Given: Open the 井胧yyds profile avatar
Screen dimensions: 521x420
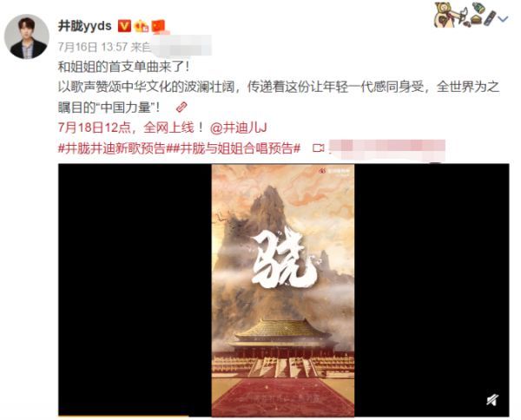Looking at the screenshot, I should click(x=27, y=36).
